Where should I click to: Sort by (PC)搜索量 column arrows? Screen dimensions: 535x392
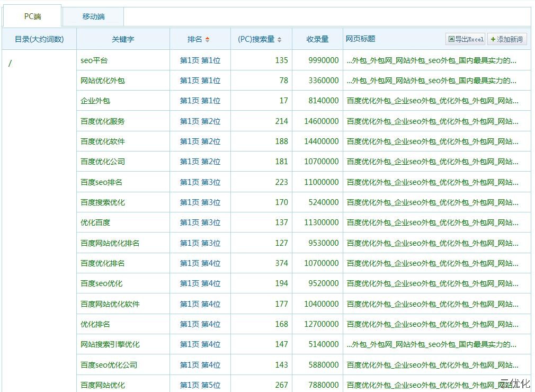point(280,40)
